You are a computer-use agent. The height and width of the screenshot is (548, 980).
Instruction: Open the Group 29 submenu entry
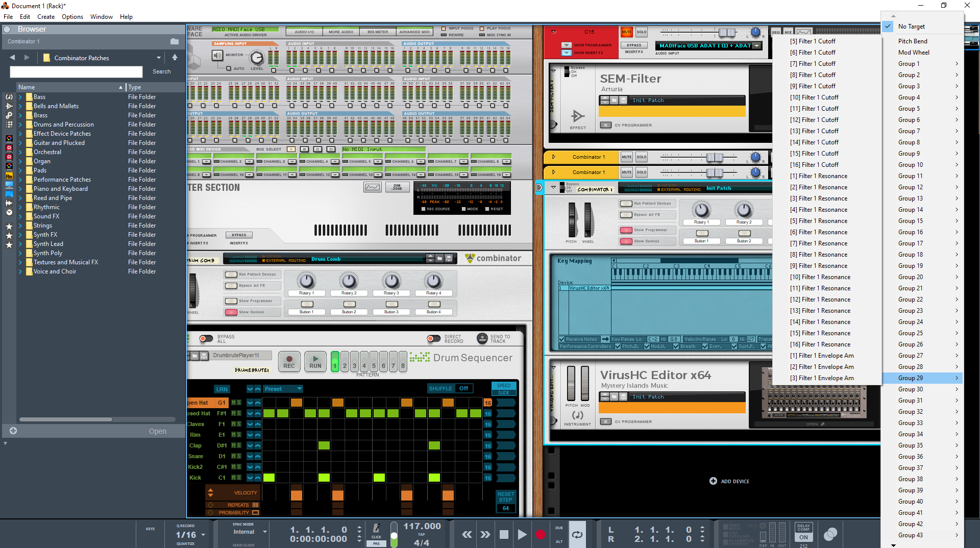tap(922, 378)
